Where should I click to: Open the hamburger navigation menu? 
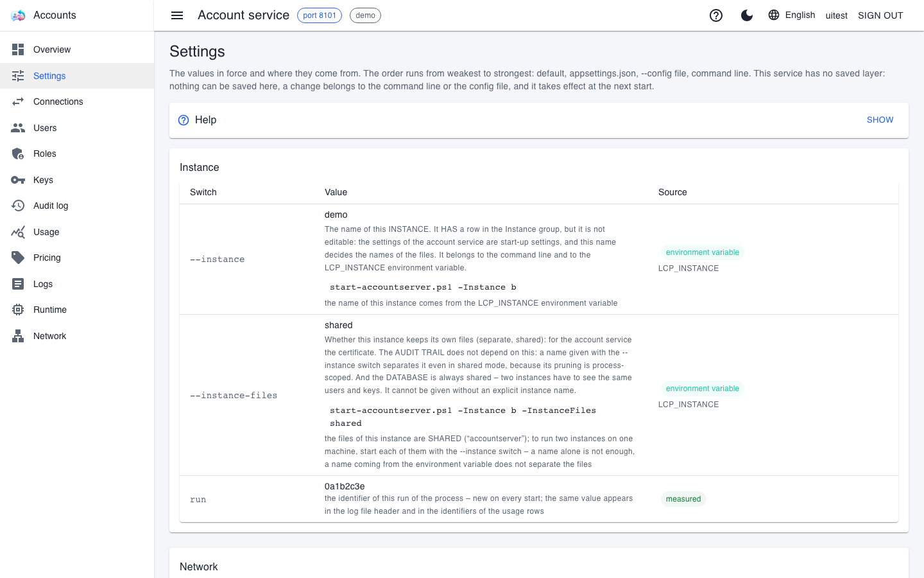[x=177, y=15]
